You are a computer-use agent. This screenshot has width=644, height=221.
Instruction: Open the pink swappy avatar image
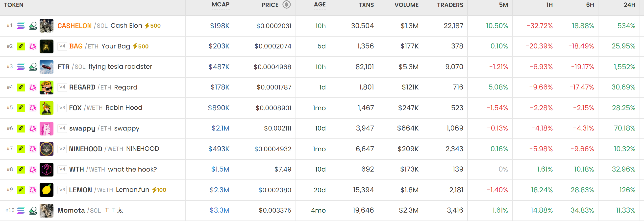point(47,128)
